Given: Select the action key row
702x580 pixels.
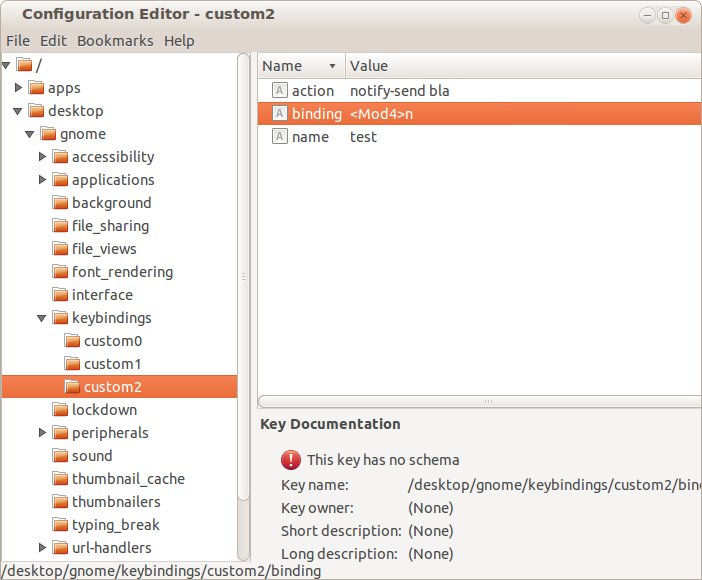Looking at the screenshot, I should (479, 90).
